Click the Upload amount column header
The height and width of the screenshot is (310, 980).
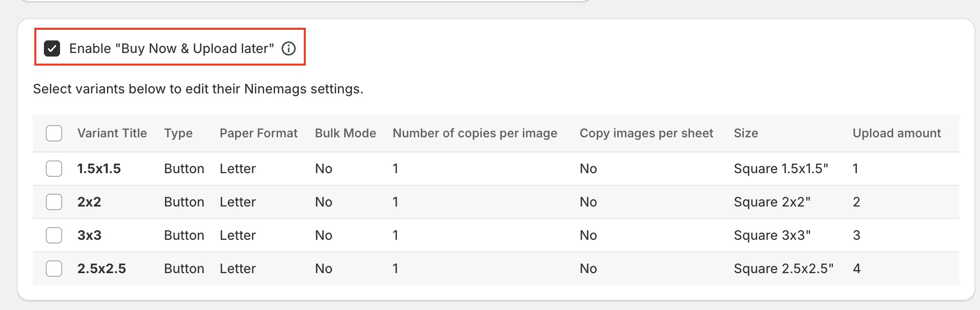point(896,133)
